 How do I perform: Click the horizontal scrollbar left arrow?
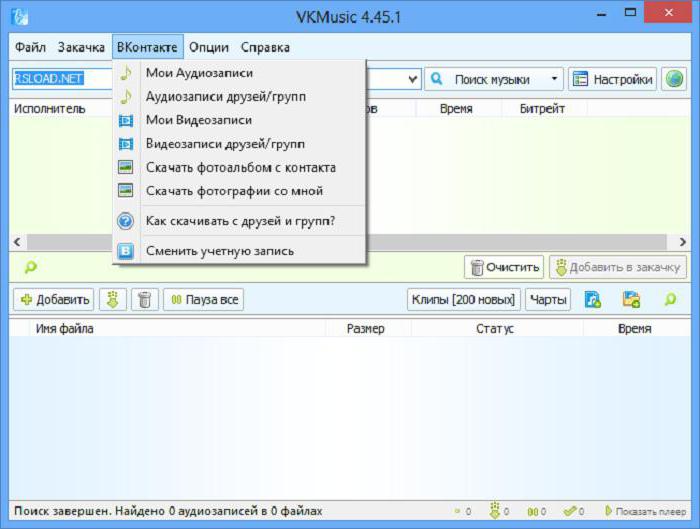click(x=17, y=242)
